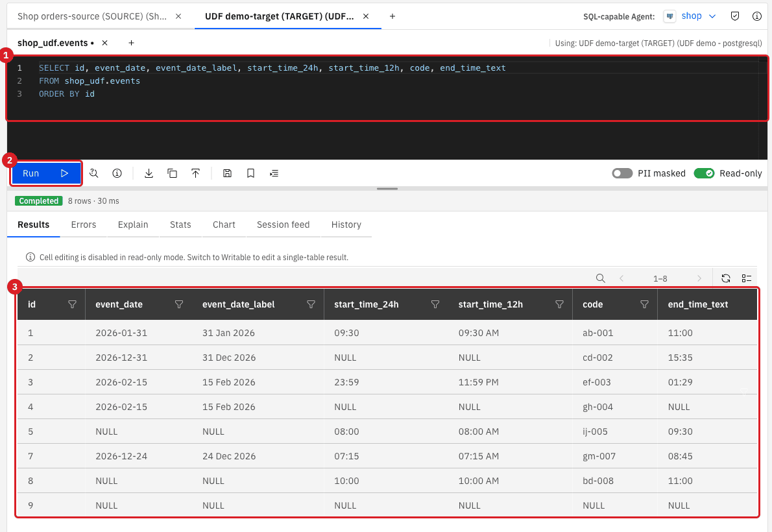This screenshot has height=532, width=772.
Task: Open the History tab
Action: click(x=346, y=224)
